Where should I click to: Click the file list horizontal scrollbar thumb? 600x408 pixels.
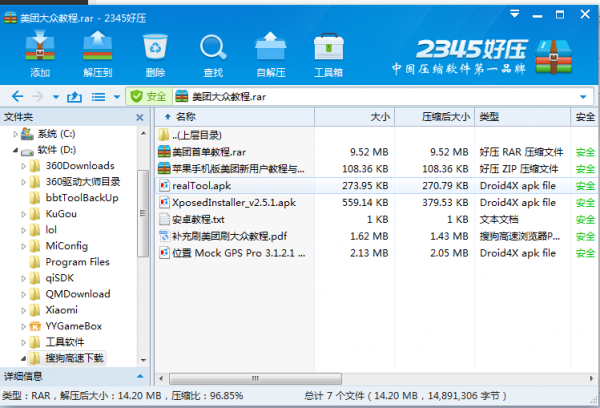(255, 379)
